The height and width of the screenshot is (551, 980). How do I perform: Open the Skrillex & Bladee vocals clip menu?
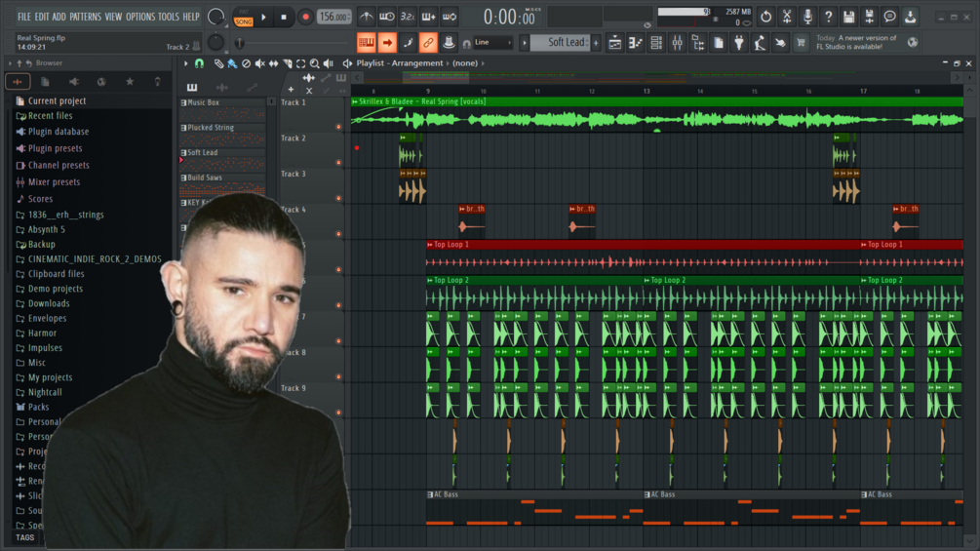click(355, 101)
